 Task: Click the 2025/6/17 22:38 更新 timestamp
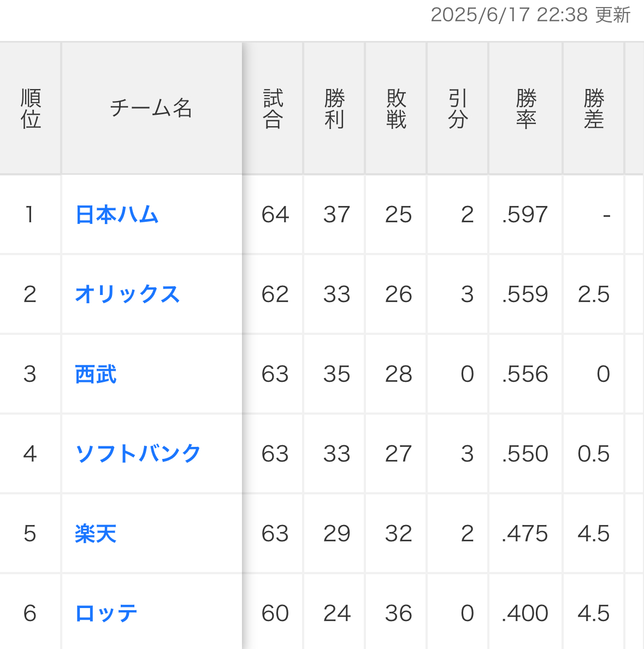tap(530, 15)
